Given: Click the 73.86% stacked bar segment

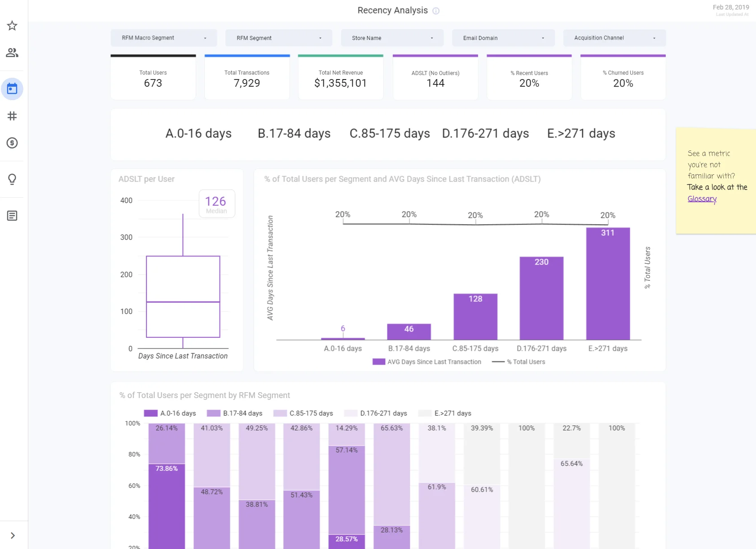Looking at the screenshot, I should point(167,506).
